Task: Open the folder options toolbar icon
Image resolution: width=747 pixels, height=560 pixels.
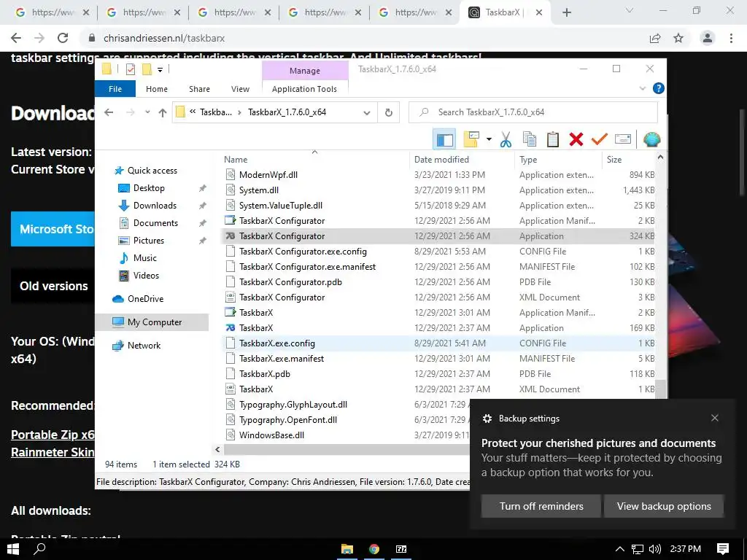Action: coord(471,139)
